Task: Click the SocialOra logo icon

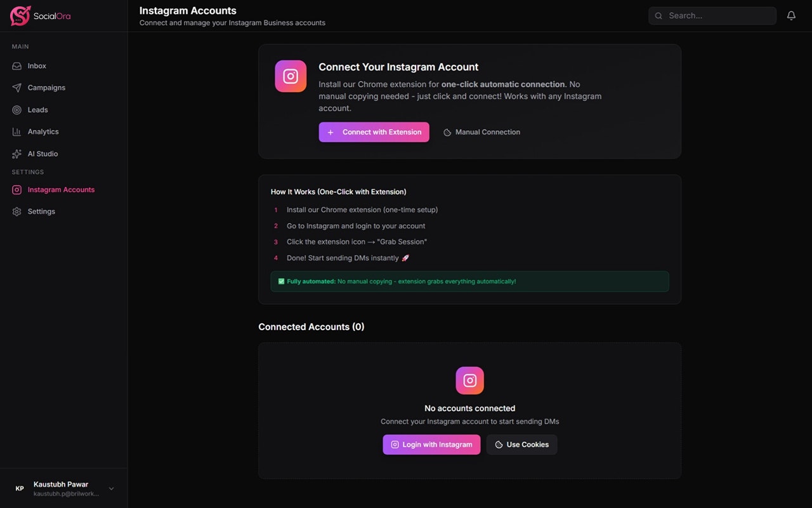Action: click(20, 16)
